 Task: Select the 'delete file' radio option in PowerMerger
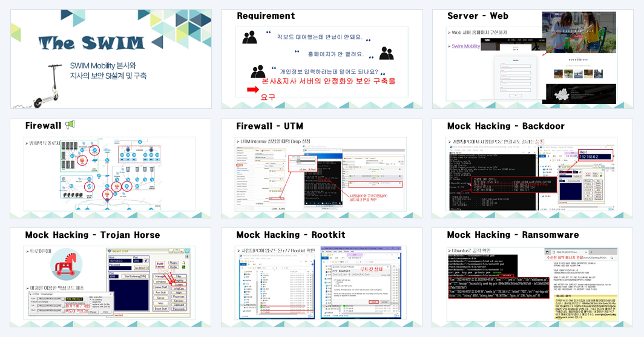(91, 302)
